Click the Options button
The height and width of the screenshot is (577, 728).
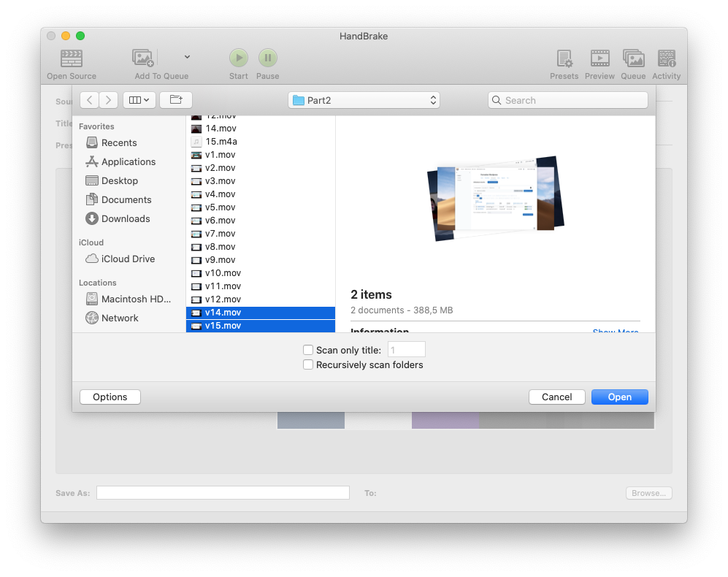pos(110,397)
